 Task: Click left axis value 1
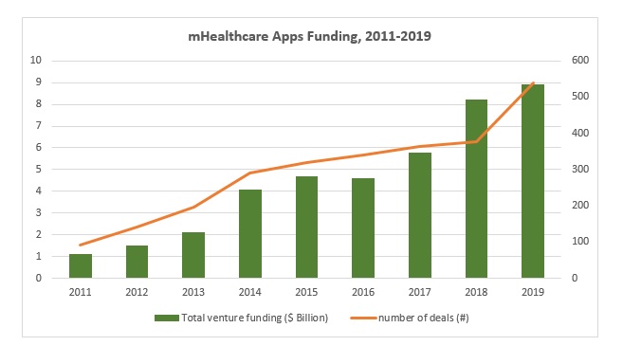(39, 256)
